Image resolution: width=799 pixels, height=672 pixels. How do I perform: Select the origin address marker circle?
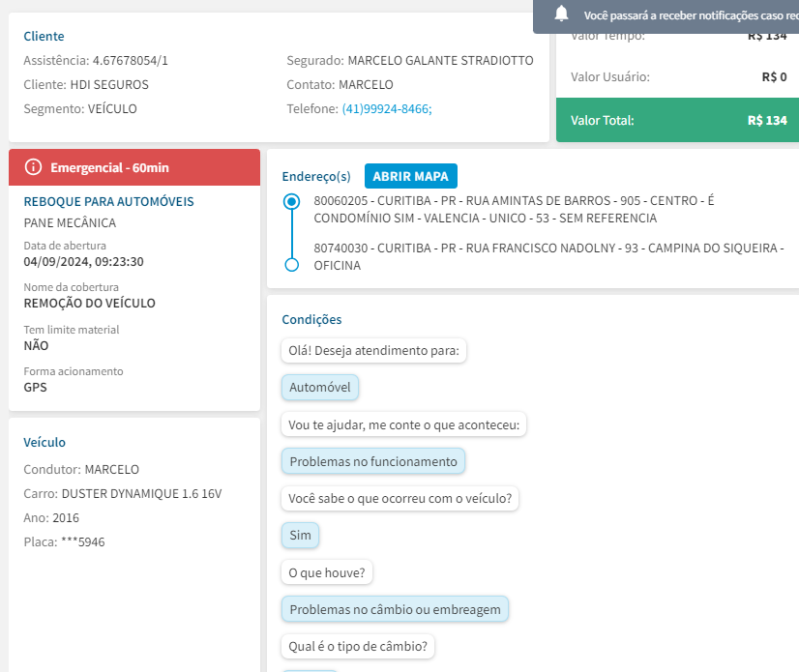tap(291, 202)
